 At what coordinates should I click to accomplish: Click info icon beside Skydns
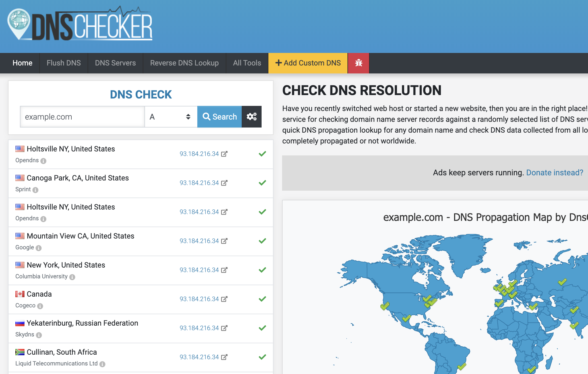point(39,335)
